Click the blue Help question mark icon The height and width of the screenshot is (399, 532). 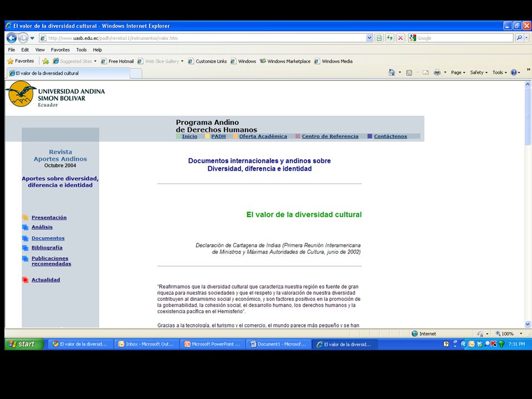(514, 73)
